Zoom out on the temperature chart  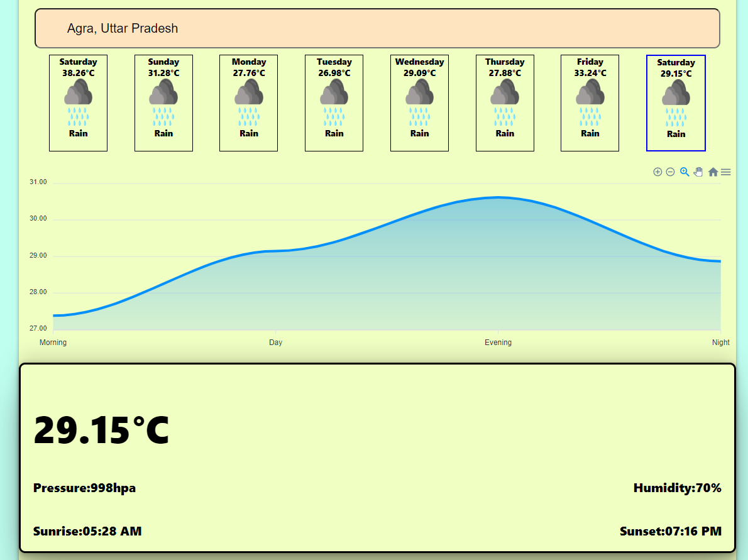(x=670, y=172)
